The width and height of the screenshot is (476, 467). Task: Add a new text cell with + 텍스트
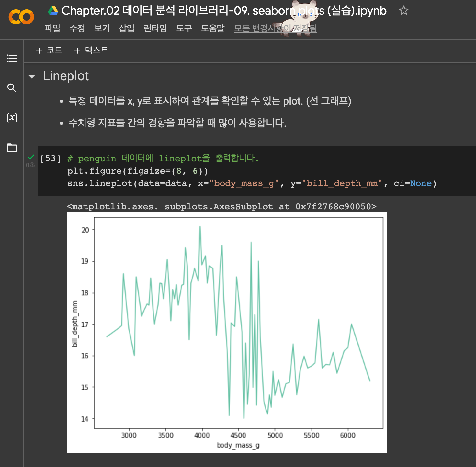click(x=91, y=51)
